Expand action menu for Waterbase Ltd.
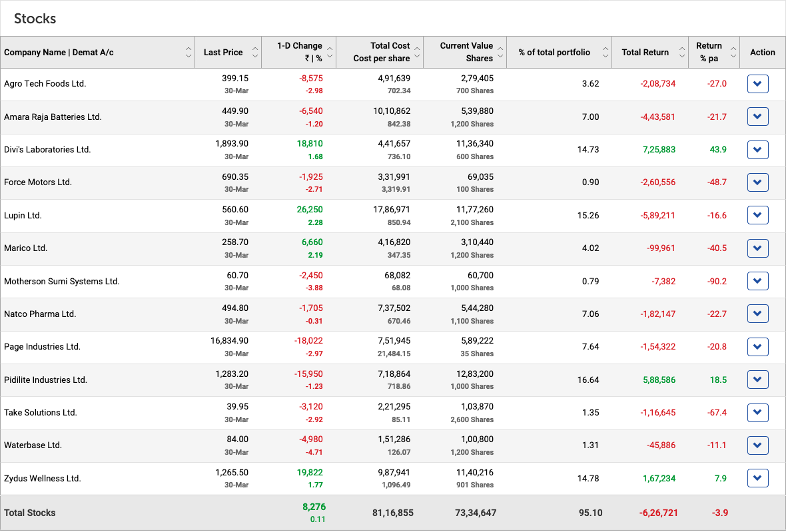Viewport: 786px width, 532px height. pos(757,445)
